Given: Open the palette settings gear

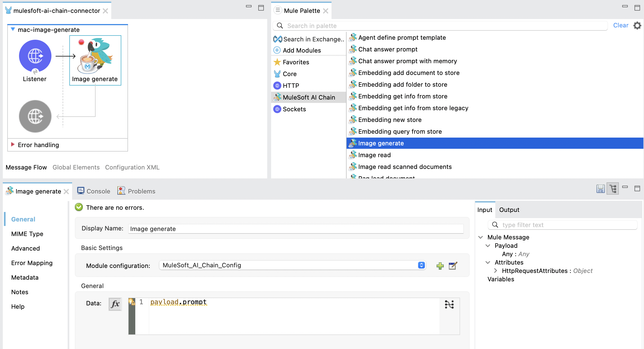Looking at the screenshot, I should [x=637, y=25].
